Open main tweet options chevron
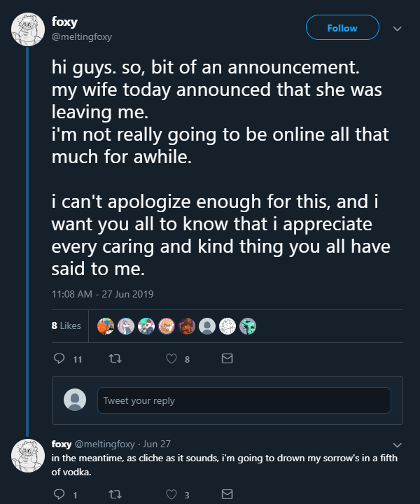The height and width of the screenshot is (504, 420). (x=398, y=29)
